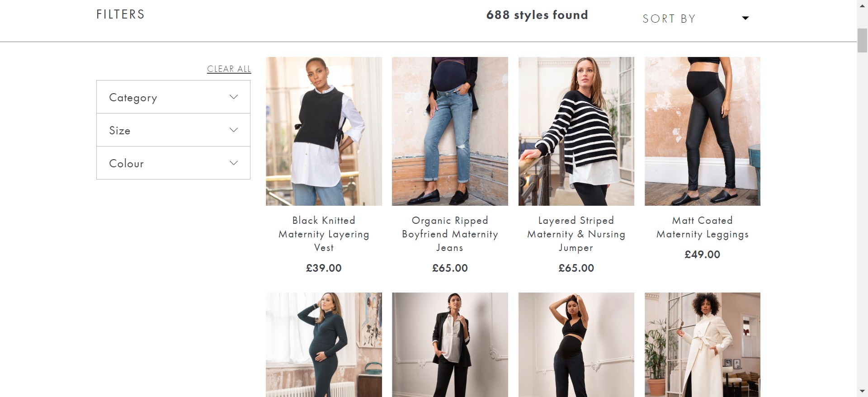View the black bra and trousers photo
The width and height of the screenshot is (868, 397).
576,345
